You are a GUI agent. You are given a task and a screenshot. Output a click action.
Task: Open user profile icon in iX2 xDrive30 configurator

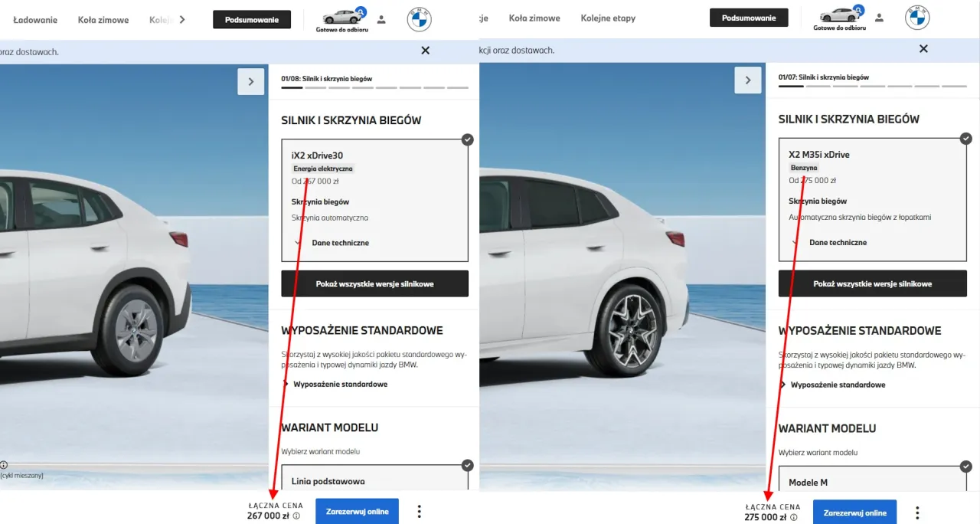coord(381,19)
